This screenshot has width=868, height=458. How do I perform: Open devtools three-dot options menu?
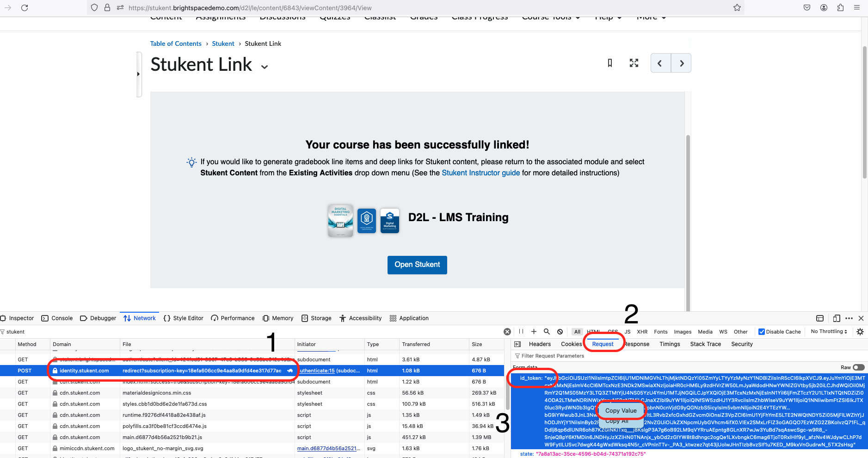coord(849,318)
